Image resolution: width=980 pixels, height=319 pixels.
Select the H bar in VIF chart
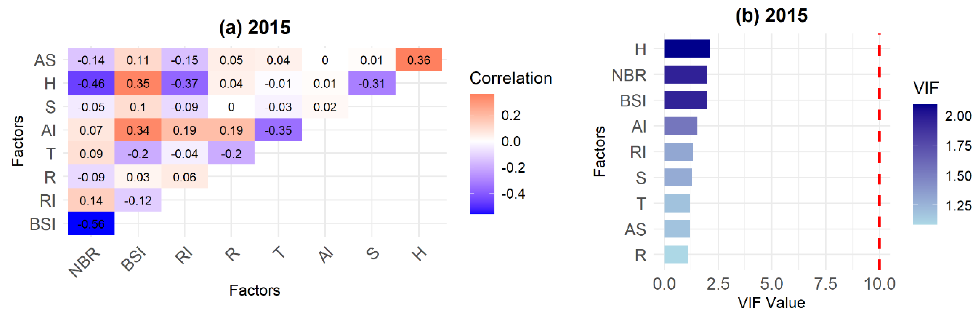(687, 49)
